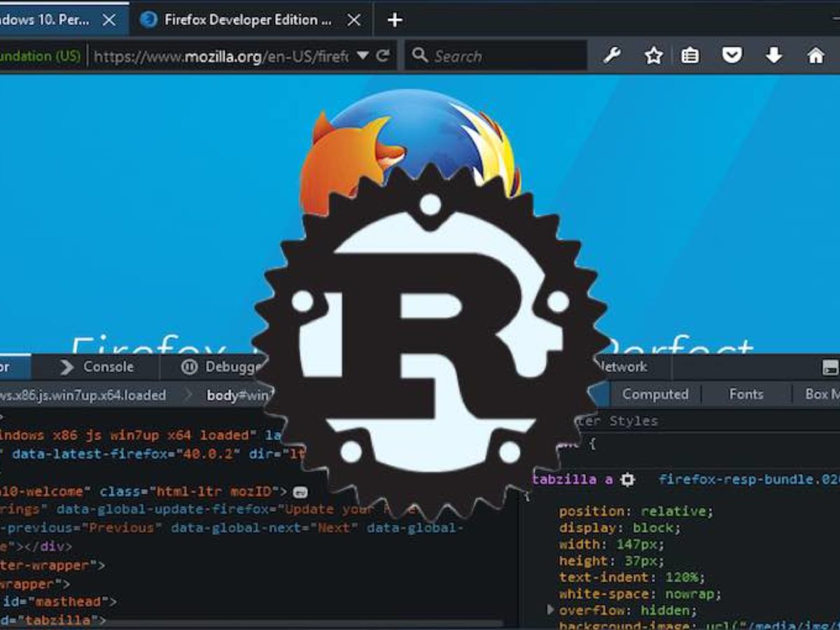The image size is (840, 630).
Task: Open the Console devtools tab
Action: 97,367
